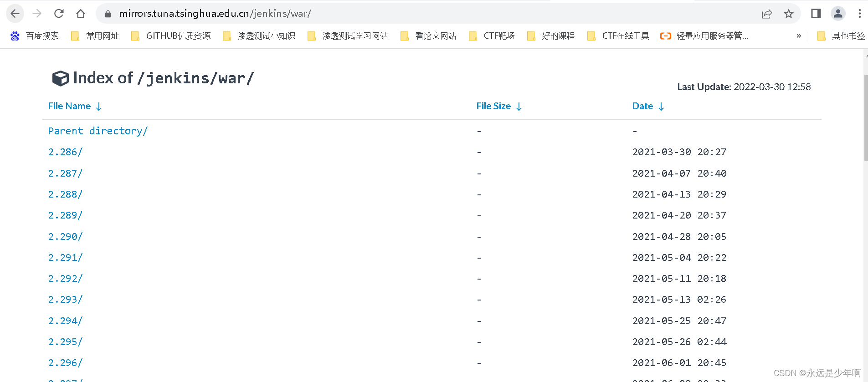This screenshot has width=868, height=382.
Task: Open the CTF靶场 bookmark folder
Action: (492, 36)
